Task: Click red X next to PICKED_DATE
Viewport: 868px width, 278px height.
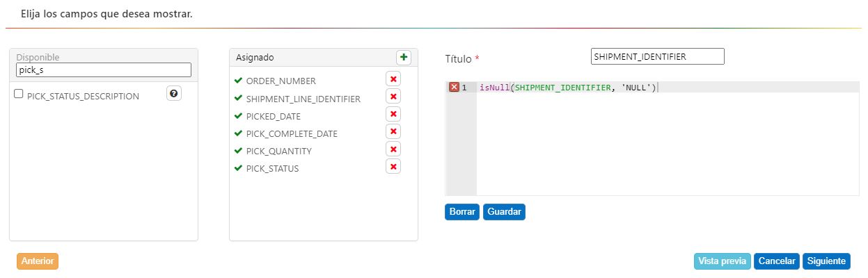Action: coord(393,114)
